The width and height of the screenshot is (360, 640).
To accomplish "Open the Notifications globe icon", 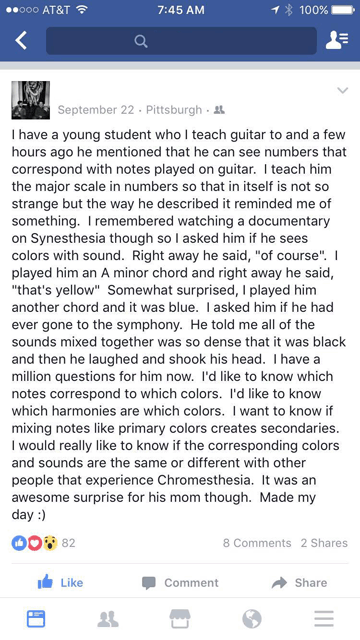I will [252, 619].
